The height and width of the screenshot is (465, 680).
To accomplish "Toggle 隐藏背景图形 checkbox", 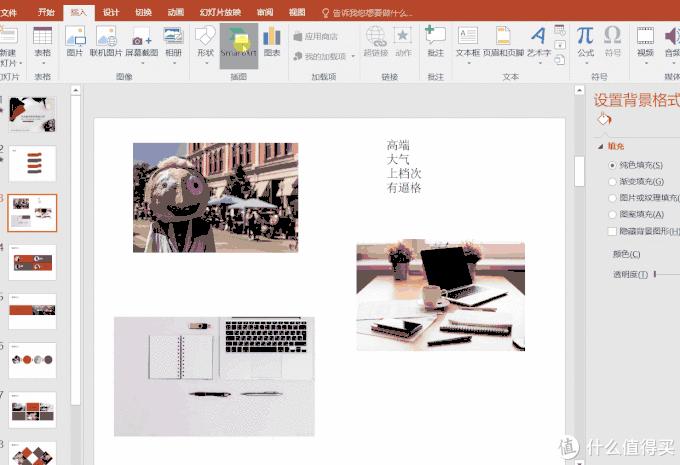I will (612, 231).
